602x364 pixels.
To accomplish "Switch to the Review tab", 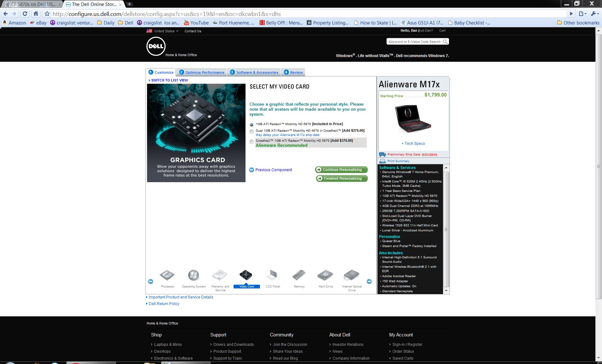I will tap(293, 72).
